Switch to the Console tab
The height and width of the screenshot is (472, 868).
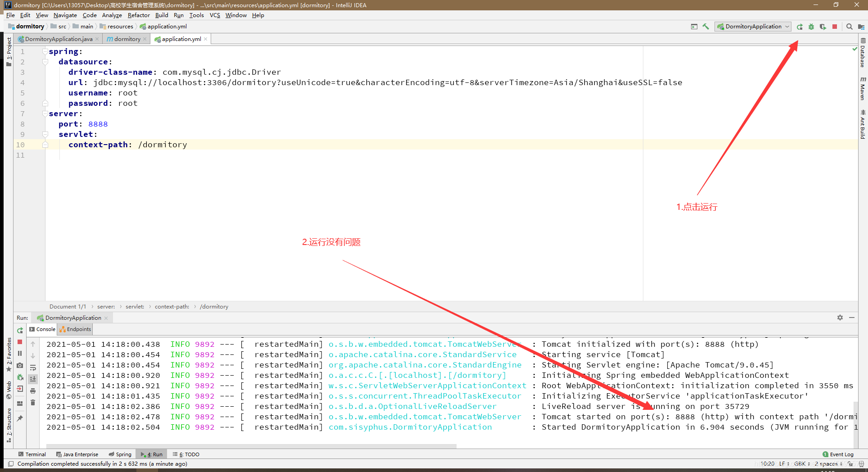click(42, 329)
